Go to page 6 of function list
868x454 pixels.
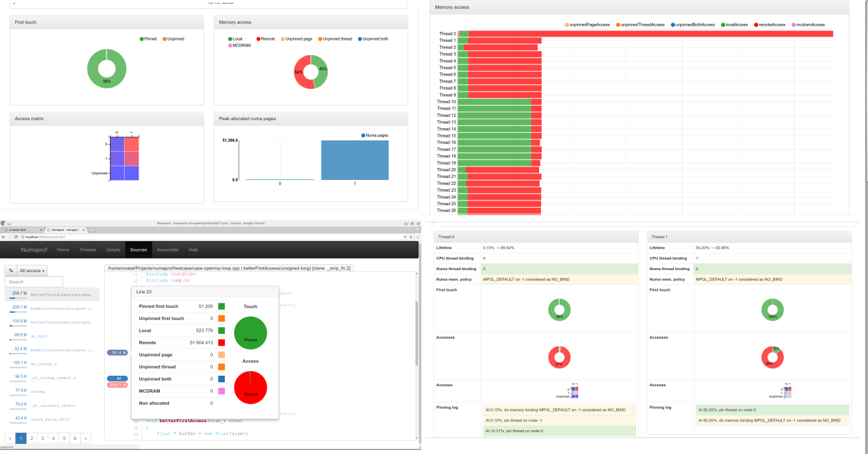point(75,438)
